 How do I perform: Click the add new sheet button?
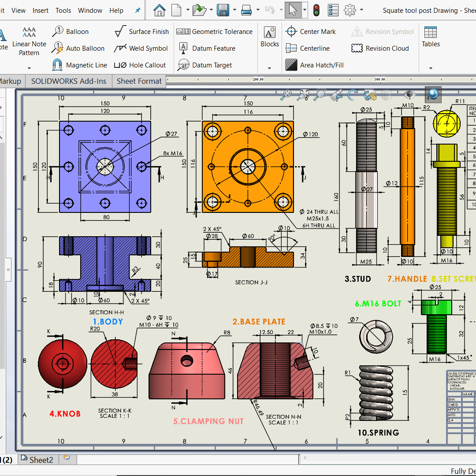click(67, 457)
